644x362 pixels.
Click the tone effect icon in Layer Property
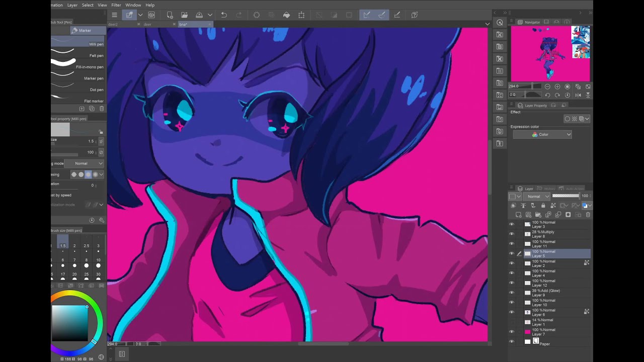pos(575,119)
